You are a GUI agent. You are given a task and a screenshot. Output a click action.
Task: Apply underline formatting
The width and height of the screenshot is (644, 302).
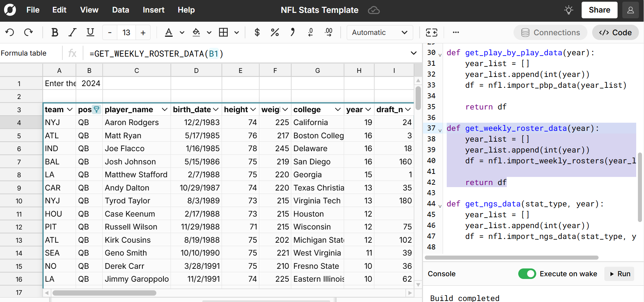coord(90,33)
